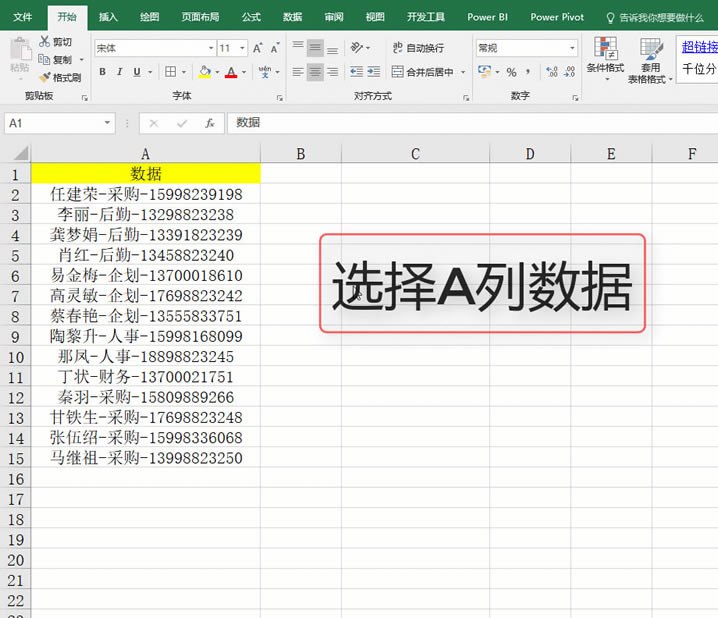Click the Insert Function fx icon
Image resolution: width=718 pixels, height=618 pixels.
(x=209, y=123)
